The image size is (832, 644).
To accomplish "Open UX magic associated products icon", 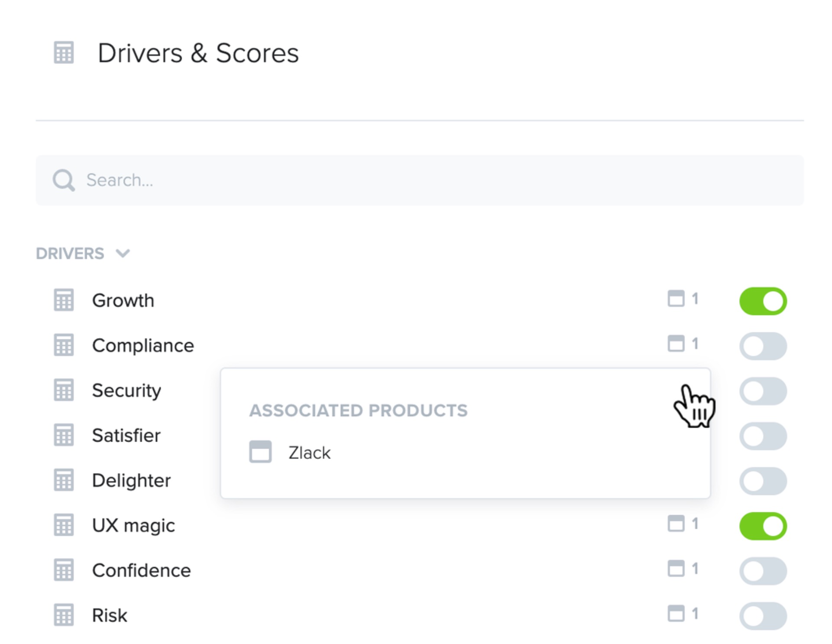I will pos(676,524).
